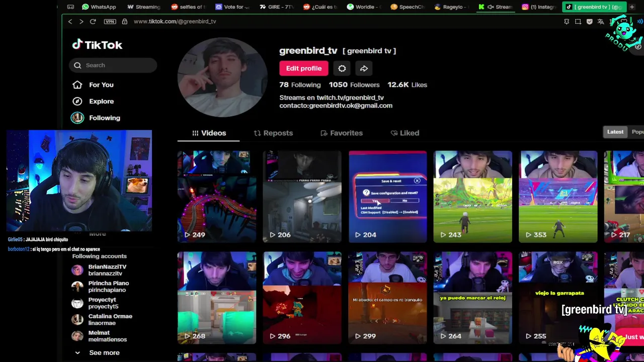Viewport: 644px width, 362px height.
Task: Click the Catalina Ormae account avatar
Action: point(77,320)
